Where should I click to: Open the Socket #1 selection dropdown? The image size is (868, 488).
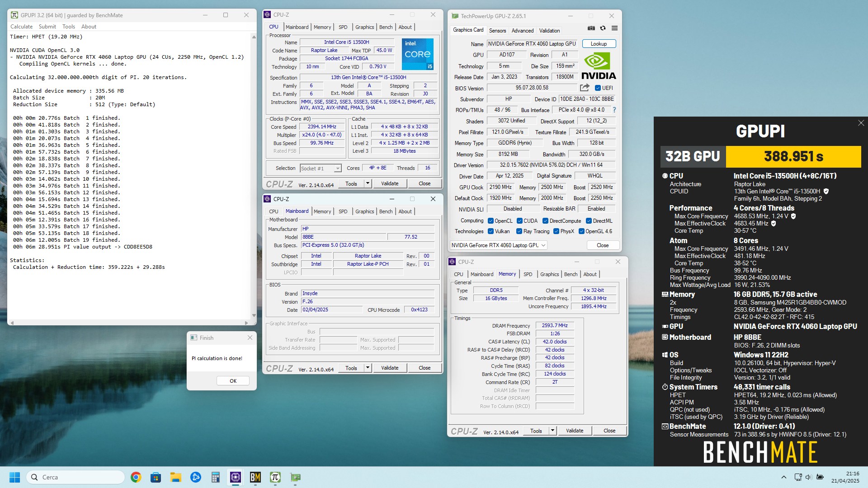point(321,168)
